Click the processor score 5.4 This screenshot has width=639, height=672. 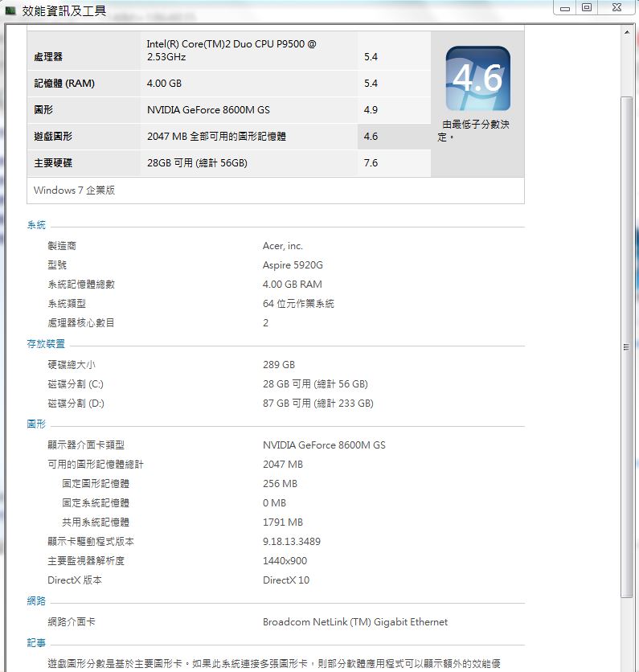(x=371, y=56)
